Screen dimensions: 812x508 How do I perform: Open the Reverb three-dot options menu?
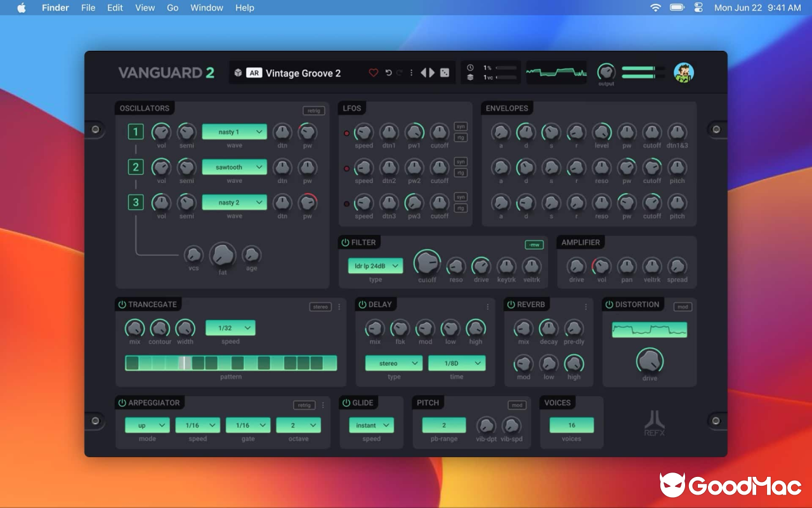point(586,307)
